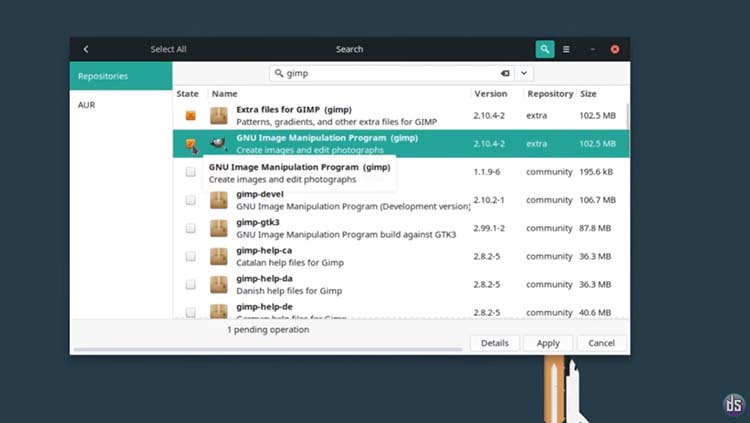Sort by the Size column header

tap(588, 94)
